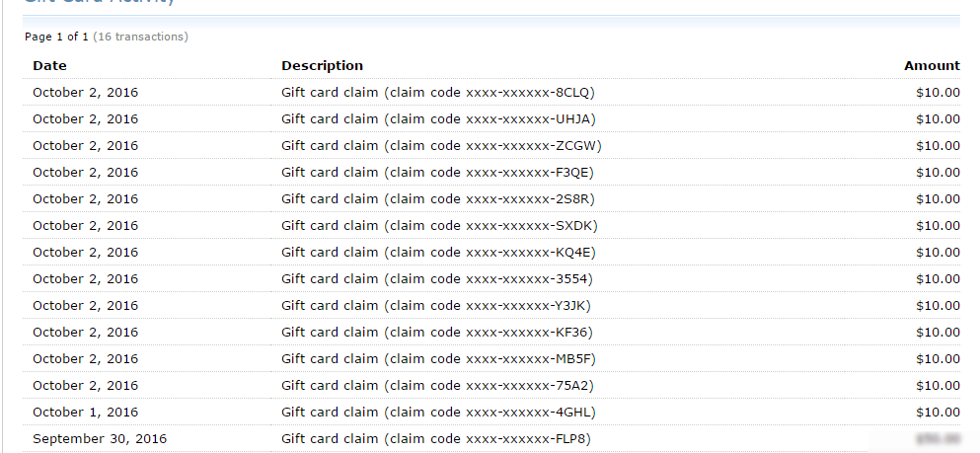Image resolution: width=980 pixels, height=453 pixels.
Task: Click the September 30, 2016 date
Action: click(100, 439)
